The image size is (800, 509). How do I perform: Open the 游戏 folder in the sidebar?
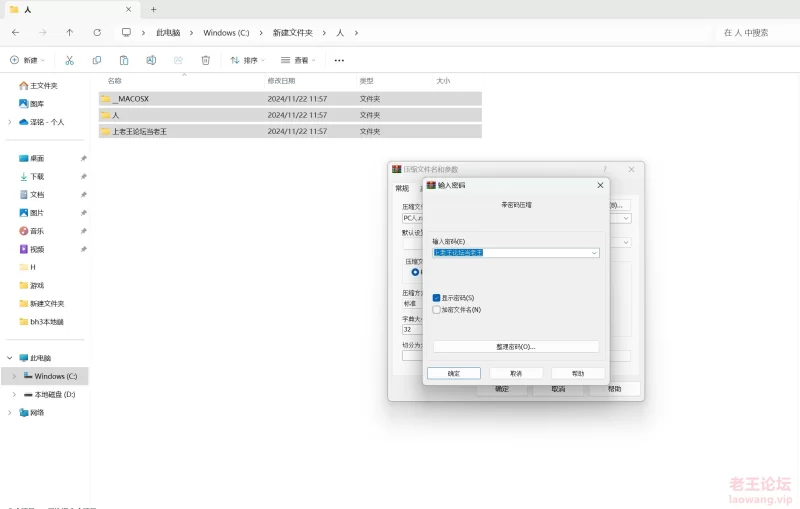pyautogui.click(x=32, y=286)
